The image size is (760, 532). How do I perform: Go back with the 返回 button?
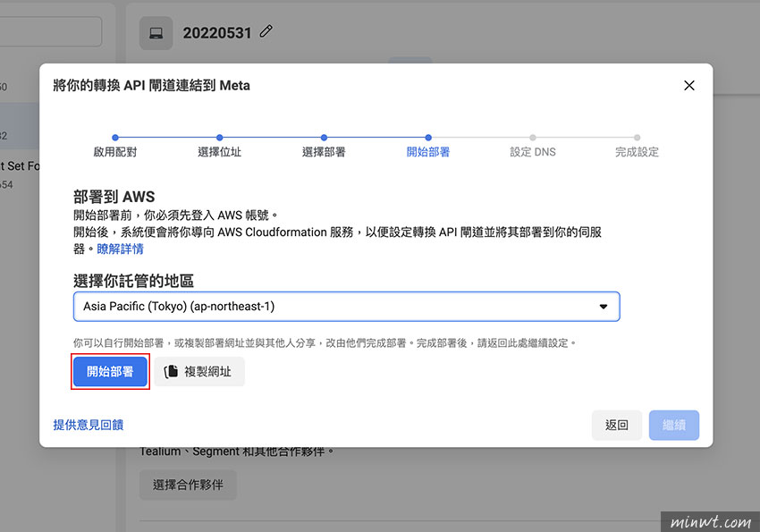click(617, 425)
